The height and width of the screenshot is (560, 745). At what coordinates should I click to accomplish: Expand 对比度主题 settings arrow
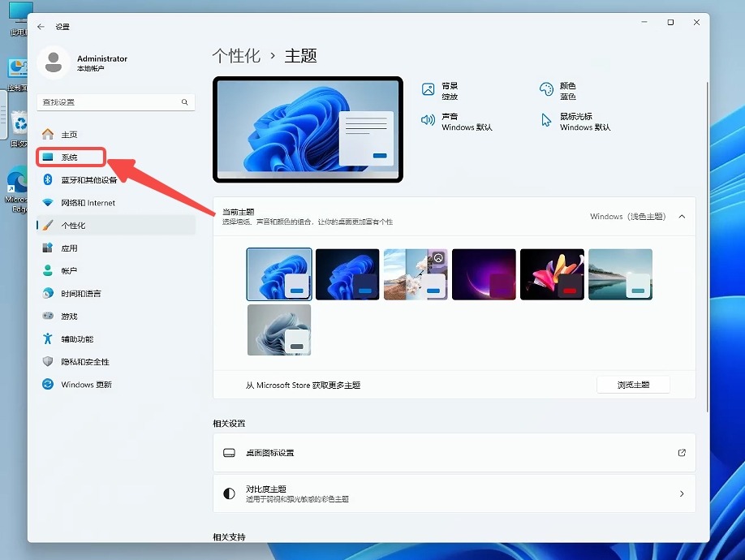coord(682,493)
